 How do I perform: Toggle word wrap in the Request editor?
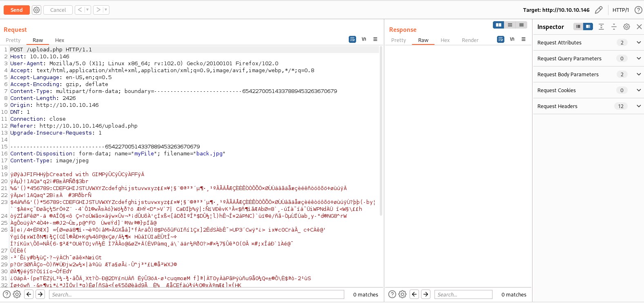[352, 40]
